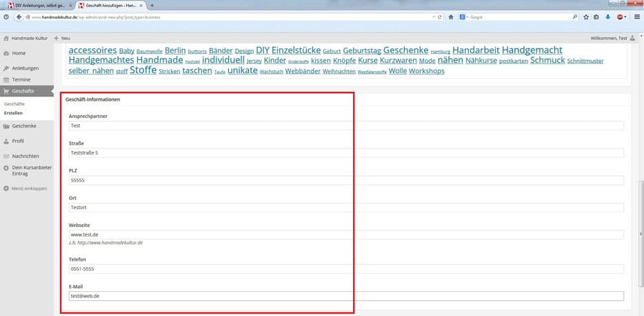Collapse sidebar via Menü einklappen

point(29,188)
